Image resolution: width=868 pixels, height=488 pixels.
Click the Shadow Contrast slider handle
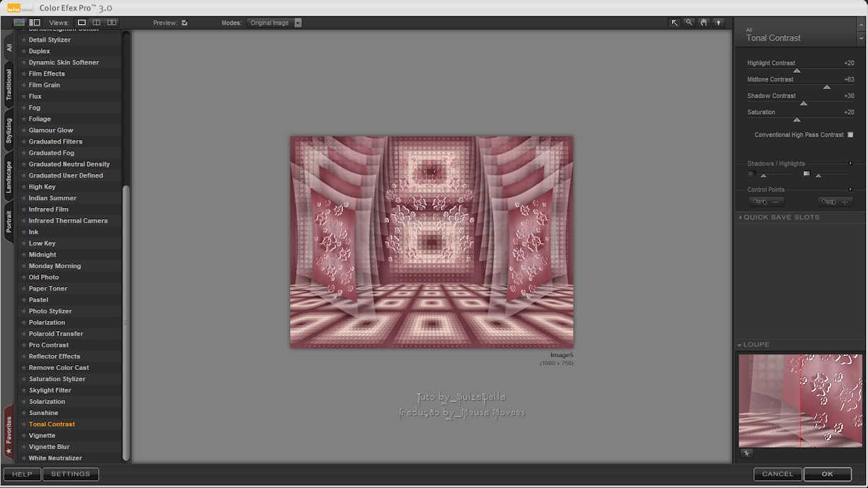(804, 103)
